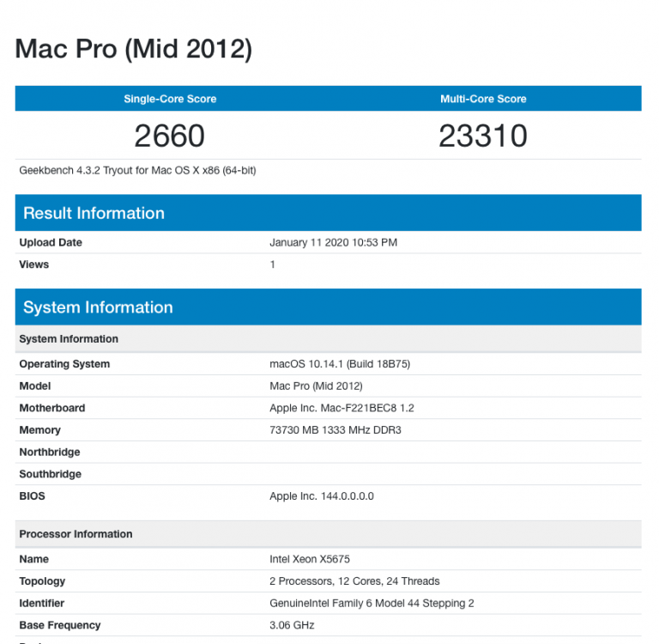The image size is (659, 644).
Task: Click the 'Memory' row label
Action: 40,430
